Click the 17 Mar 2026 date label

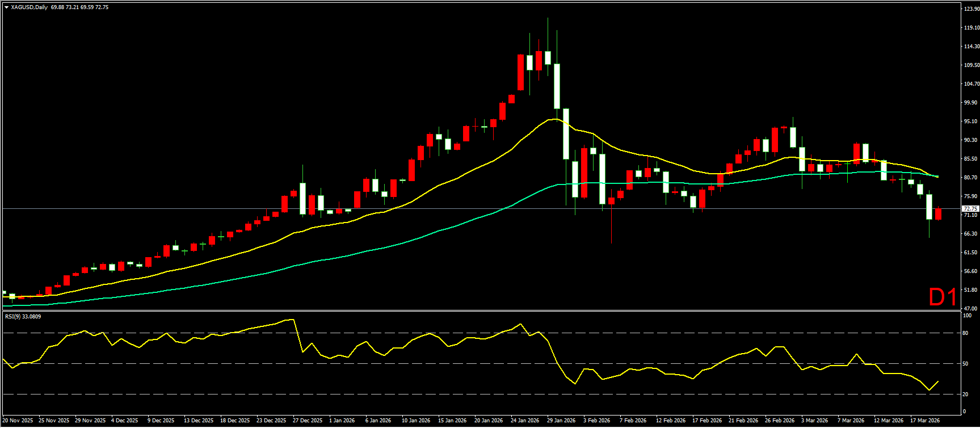(x=925, y=421)
